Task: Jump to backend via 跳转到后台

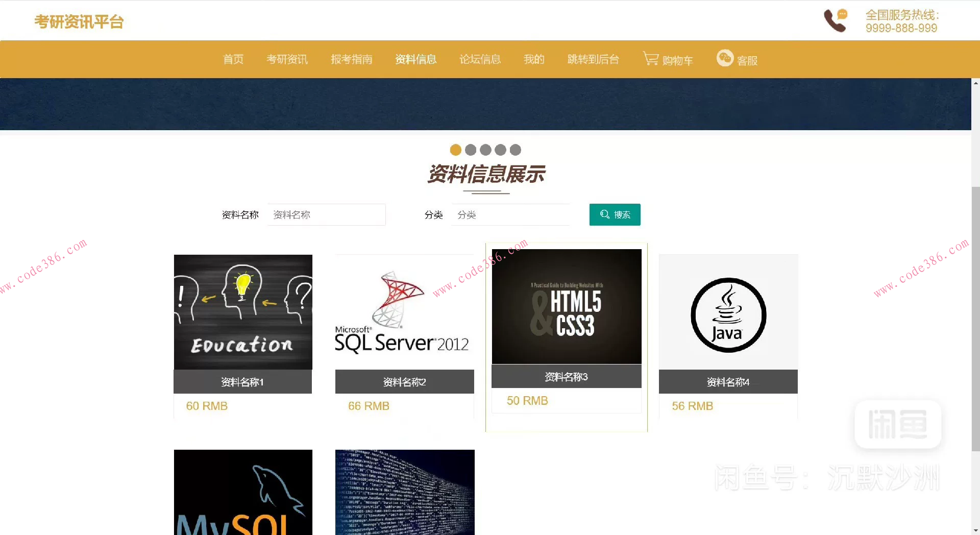Action: (593, 59)
